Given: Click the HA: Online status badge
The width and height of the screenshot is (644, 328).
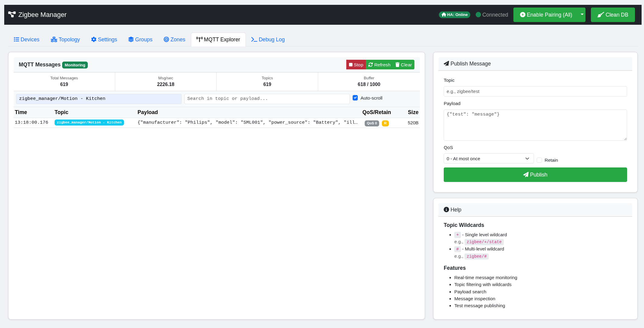Looking at the screenshot, I should click(x=454, y=15).
